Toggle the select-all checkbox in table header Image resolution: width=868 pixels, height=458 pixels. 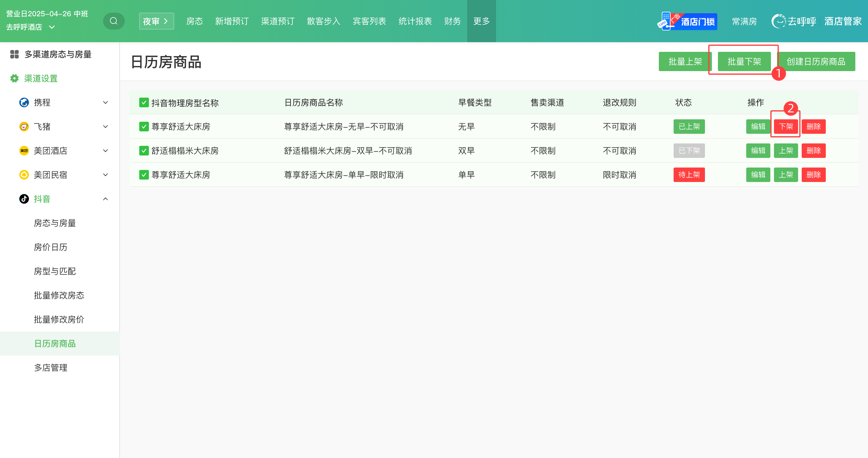[144, 102]
